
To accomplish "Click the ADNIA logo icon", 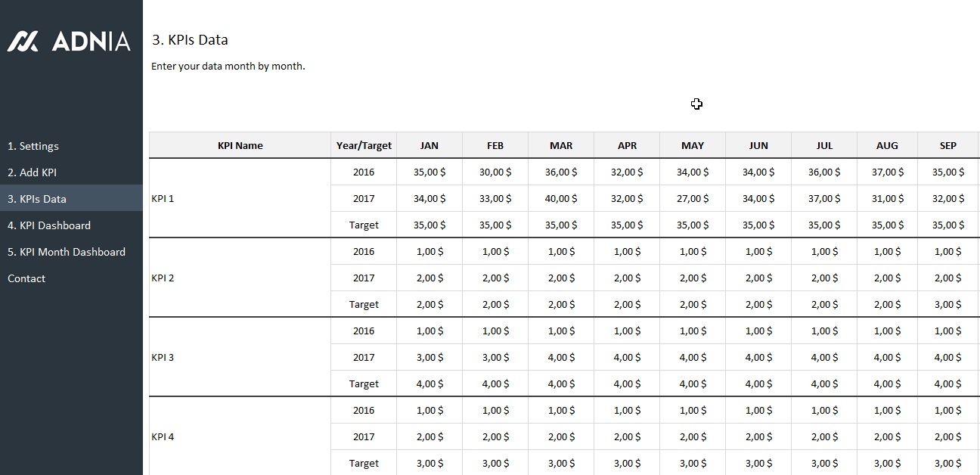I will pyautogui.click(x=23, y=41).
